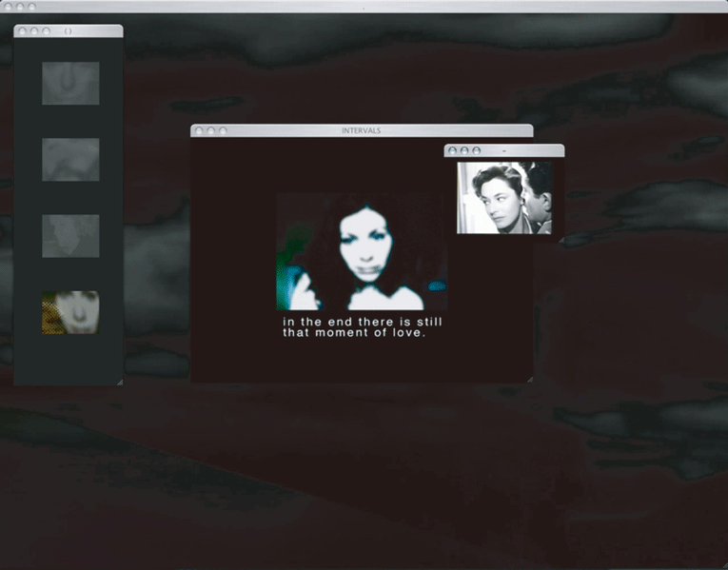Screen dimensions: 728x570
Task: Minimize the INTERVALS window
Action: point(210,131)
